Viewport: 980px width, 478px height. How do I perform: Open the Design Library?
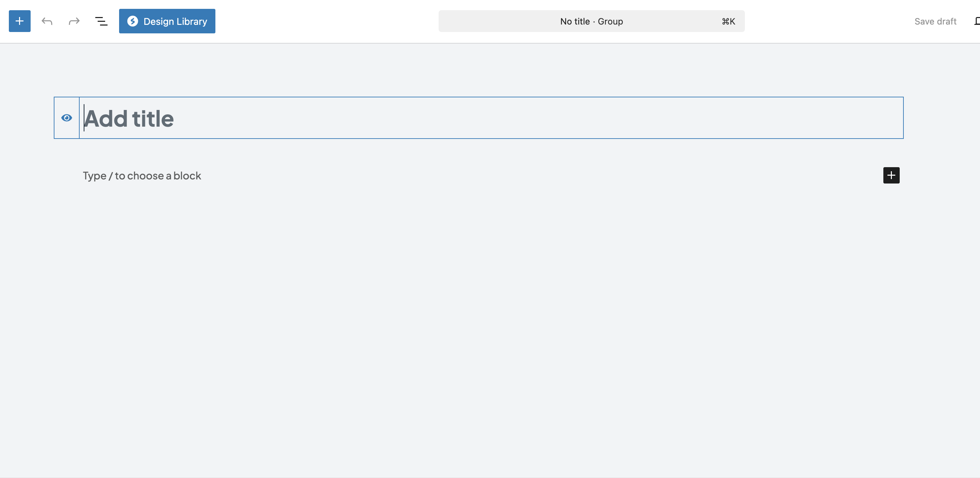pos(167,21)
